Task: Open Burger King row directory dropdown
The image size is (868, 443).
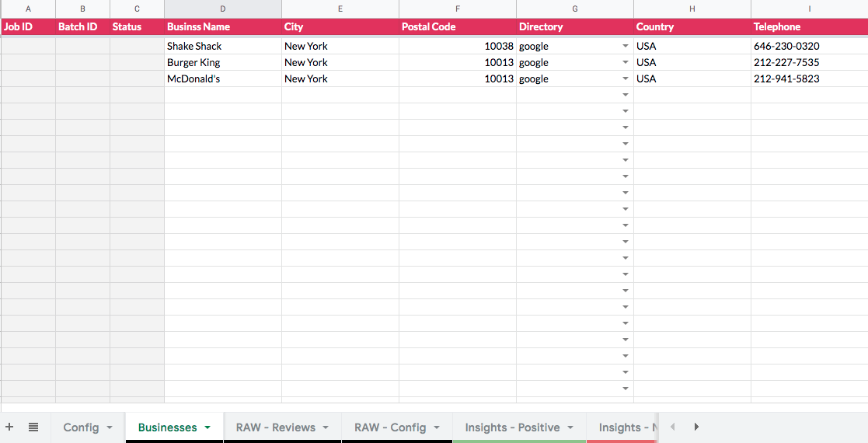Action: pos(626,63)
